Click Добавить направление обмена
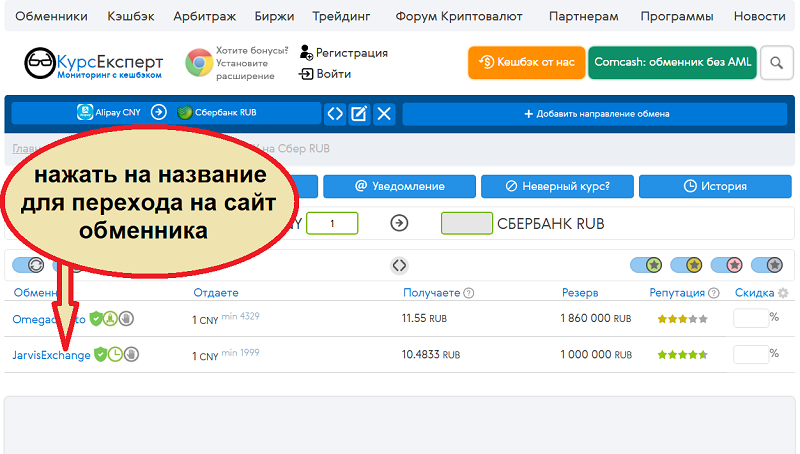Screen dimensions: 800x454 point(595,114)
